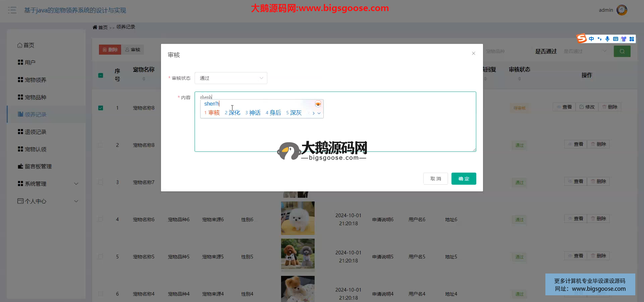Check the checkbox for row 2
The image size is (644, 302).
pos(101,145)
